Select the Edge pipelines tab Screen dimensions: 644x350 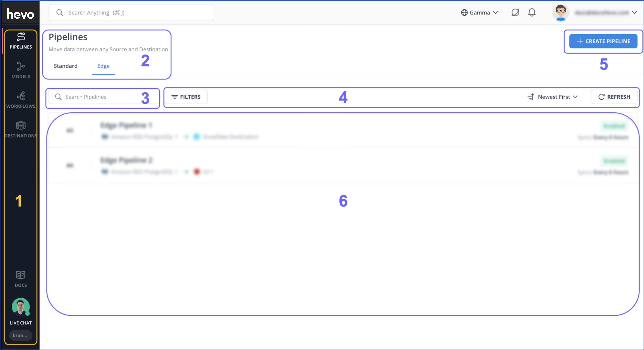pyautogui.click(x=103, y=66)
